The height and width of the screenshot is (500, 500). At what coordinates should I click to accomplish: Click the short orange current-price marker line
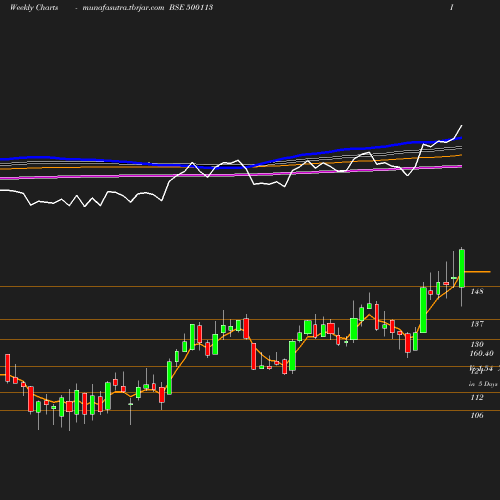pyautogui.click(x=477, y=272)
